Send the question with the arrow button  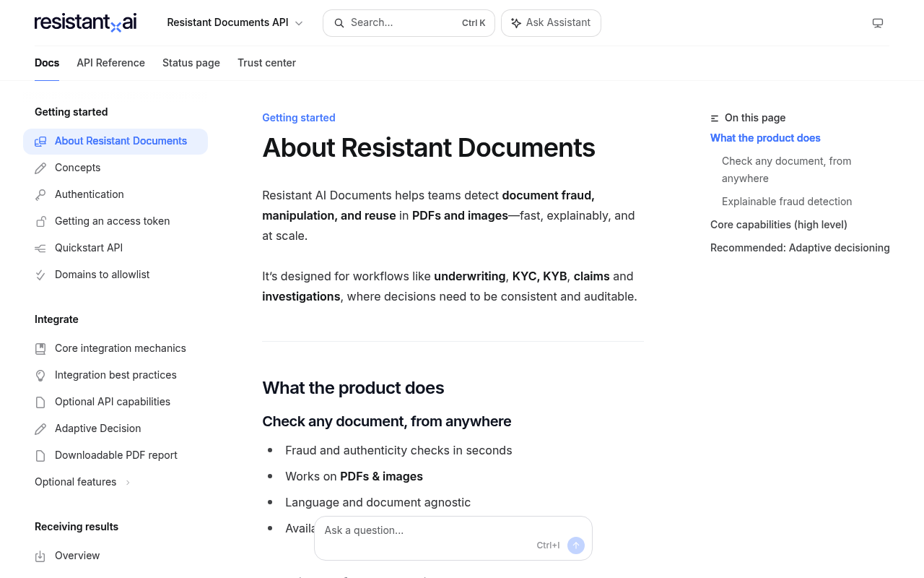(x=576, y=545)
